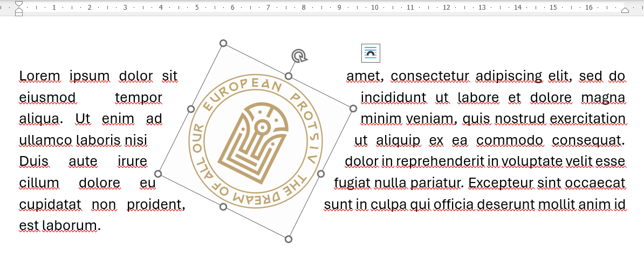644x277 pixels.
Task: Click the topmost sizing handle of the picture
Action: point(223,43)
